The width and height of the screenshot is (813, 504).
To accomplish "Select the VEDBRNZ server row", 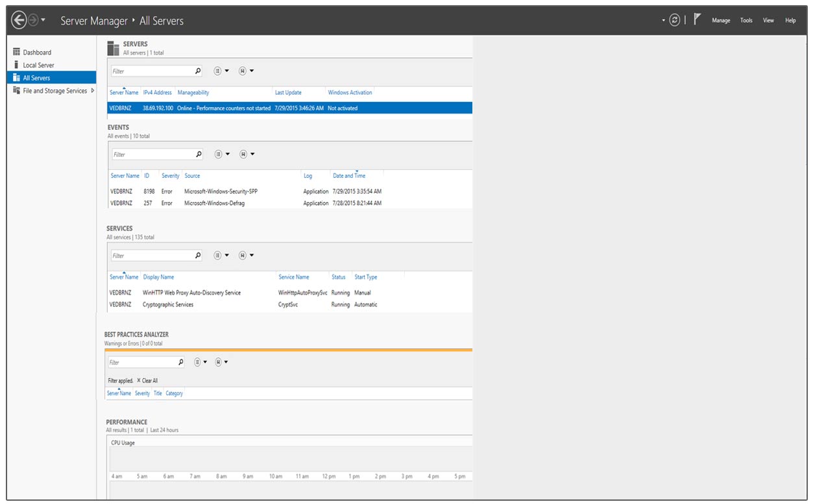I will (x=289, y=108).
